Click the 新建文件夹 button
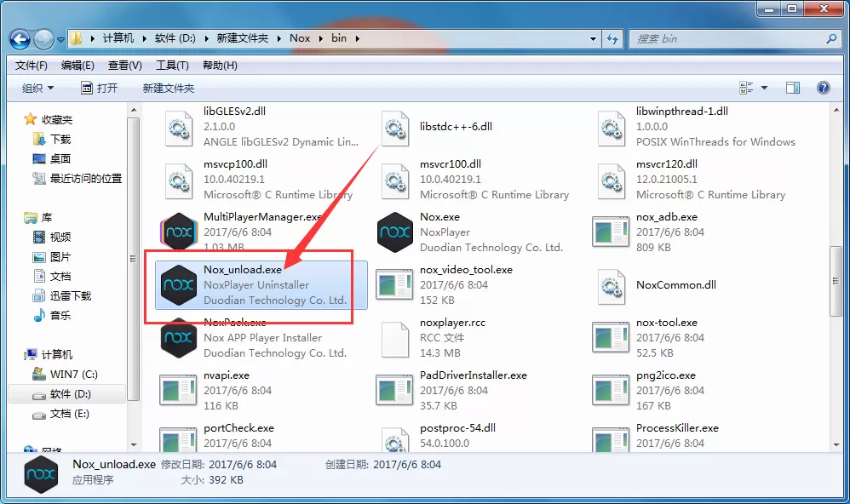 [168, 88]
